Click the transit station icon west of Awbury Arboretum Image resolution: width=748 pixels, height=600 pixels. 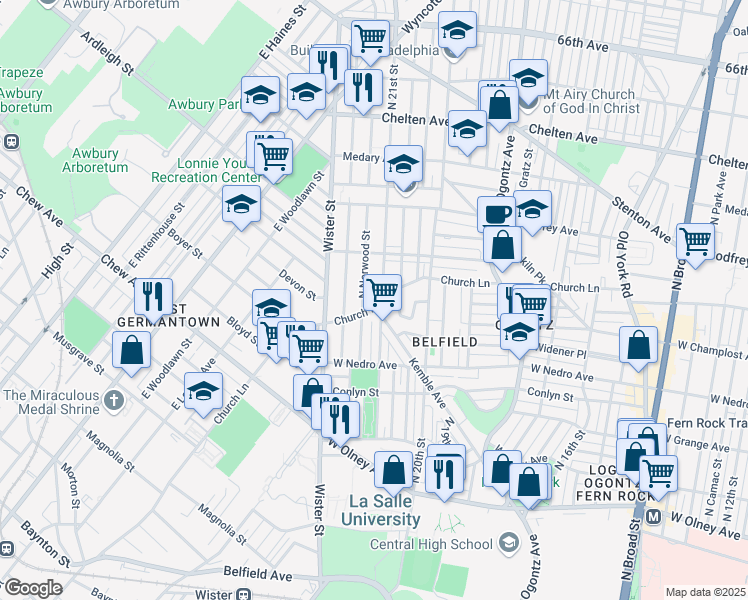[10, 142]
